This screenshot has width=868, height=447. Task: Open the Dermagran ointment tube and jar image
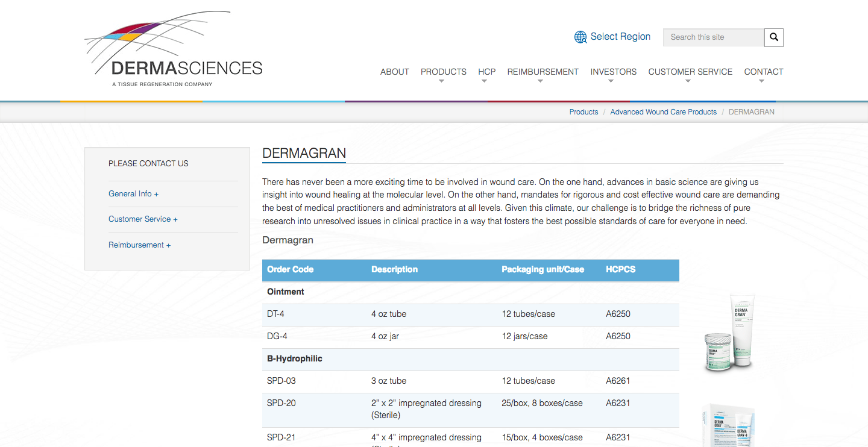(728, 333)
